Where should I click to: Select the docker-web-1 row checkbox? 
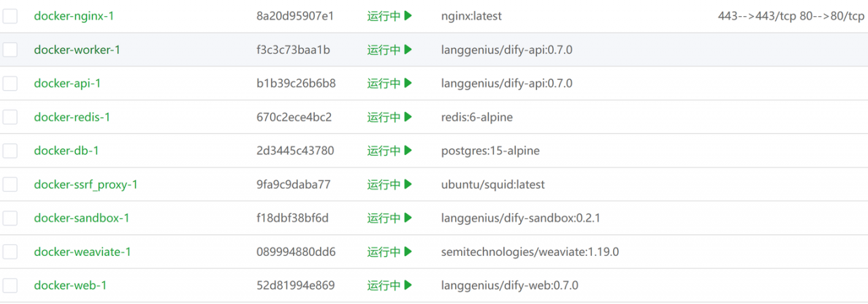pyautogui.click(x=9, y=286)
